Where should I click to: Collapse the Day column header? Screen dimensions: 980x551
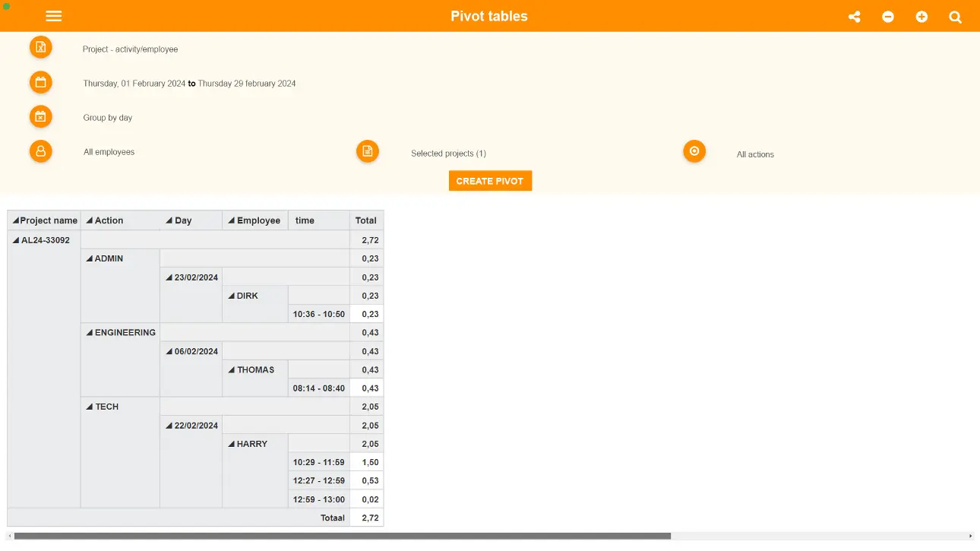169,220
